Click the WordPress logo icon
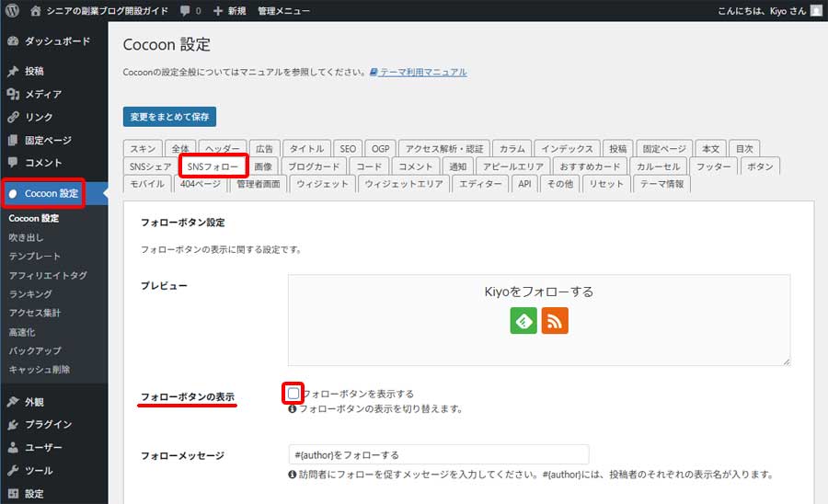 [12, 10]
